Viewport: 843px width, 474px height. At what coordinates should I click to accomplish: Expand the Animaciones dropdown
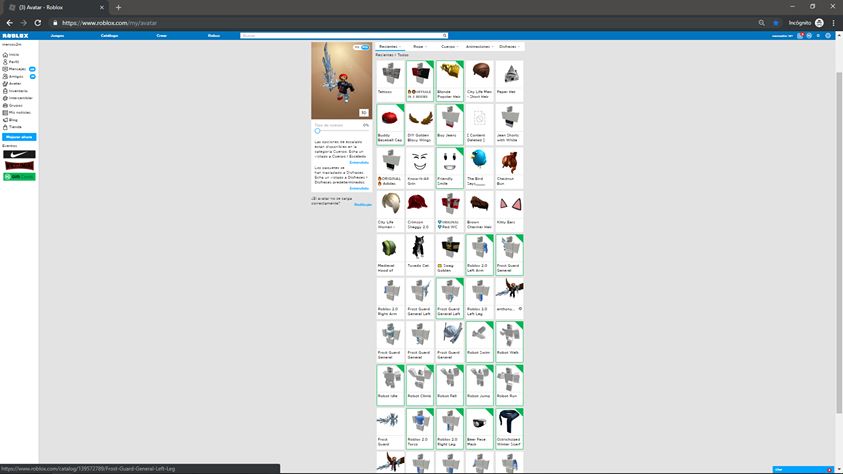pos(479,47)
